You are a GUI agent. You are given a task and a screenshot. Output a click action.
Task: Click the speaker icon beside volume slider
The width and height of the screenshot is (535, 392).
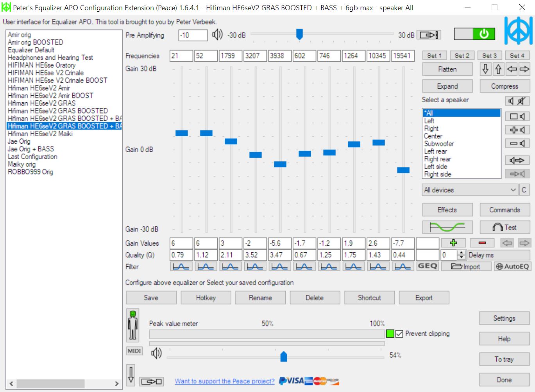click(x=156, y=353)
